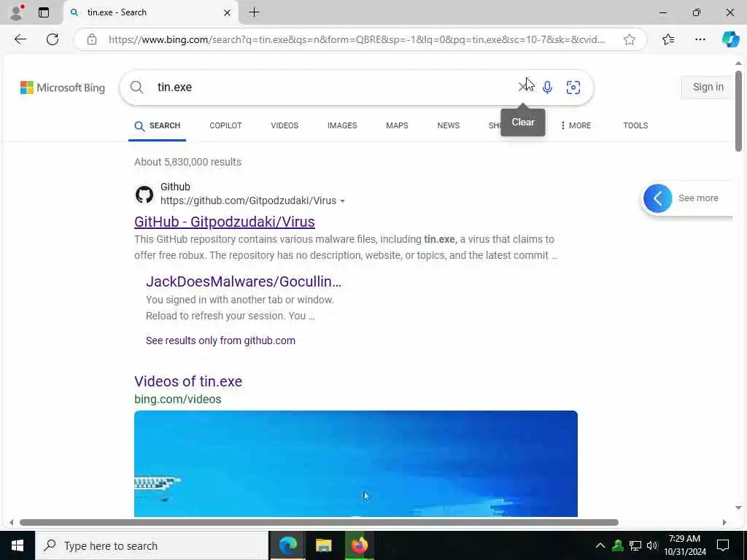Click See results only from github.com
The height and width of the screenshot is (560, 747).
pyautogui.click(x=220, y=341)
